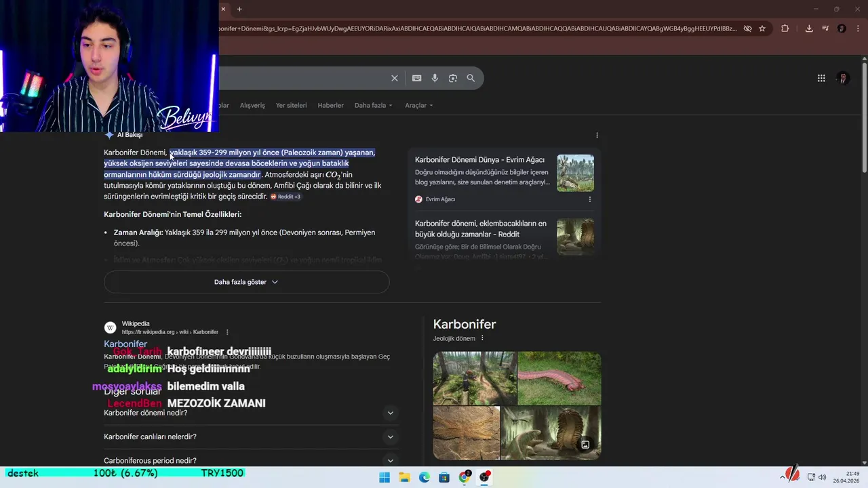Open options for Evrim Ağacı source card
This screenshot has height=488, width=868.
point(589,199)
